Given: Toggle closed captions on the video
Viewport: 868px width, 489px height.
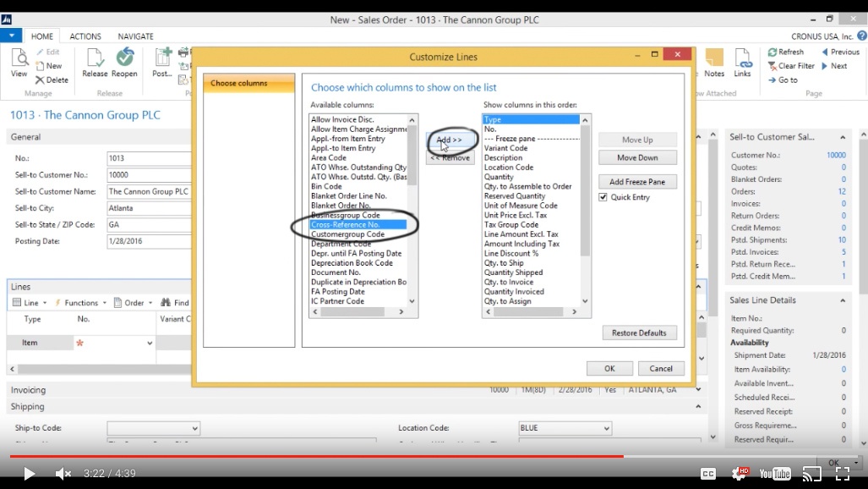Looking at the screenshot, I should coord(708,474).
